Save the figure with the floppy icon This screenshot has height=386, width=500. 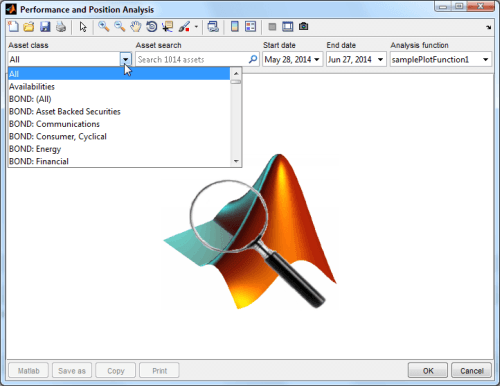click(x=45, y=27)
